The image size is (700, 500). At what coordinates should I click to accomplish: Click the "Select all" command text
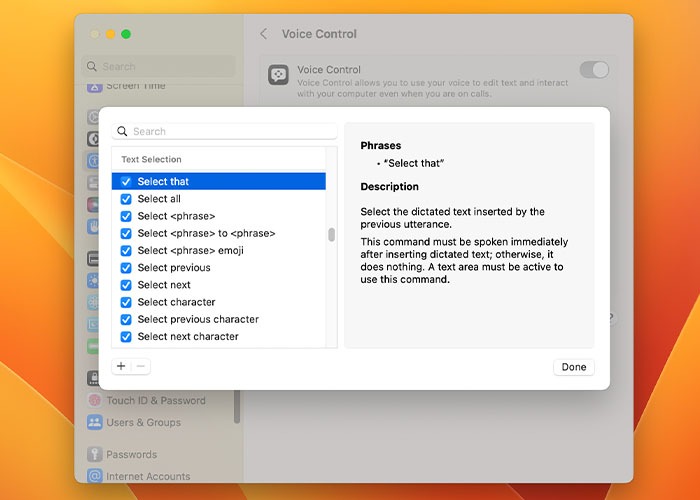coord(159,199)
